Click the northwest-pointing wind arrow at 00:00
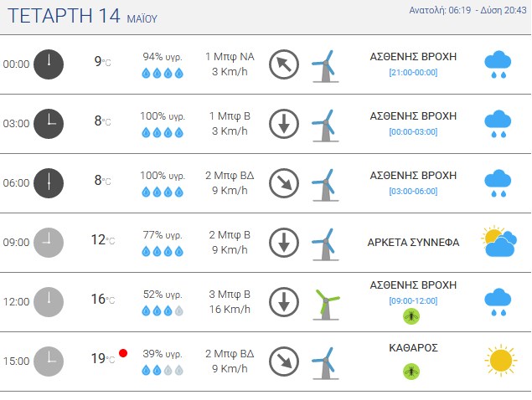This screenshot has height=400, width=532. 284,64
